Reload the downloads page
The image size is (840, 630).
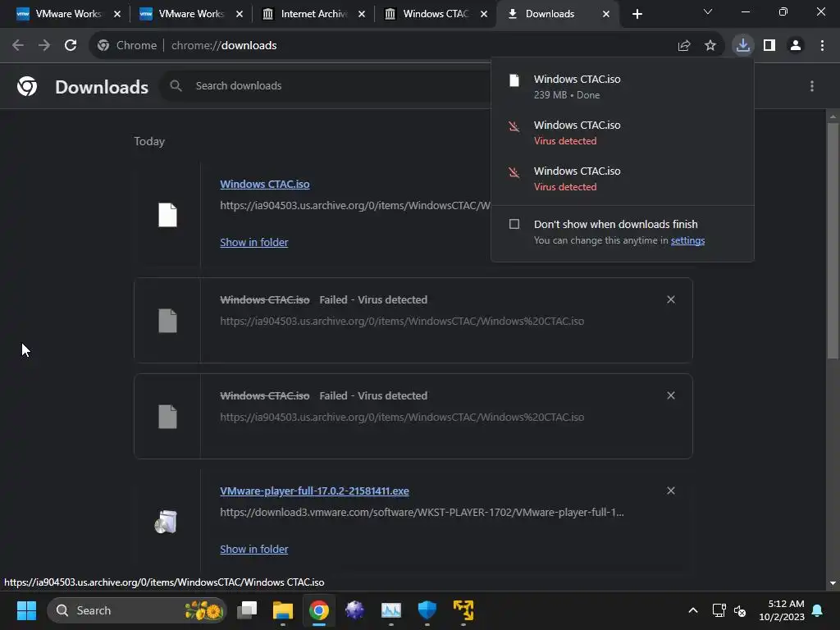(x=71, y=46)
